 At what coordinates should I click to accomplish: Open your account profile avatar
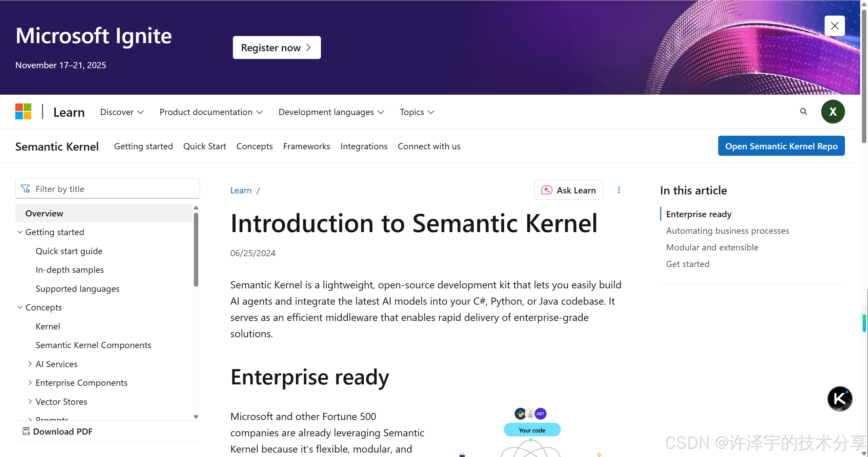[x=833, y=112]
